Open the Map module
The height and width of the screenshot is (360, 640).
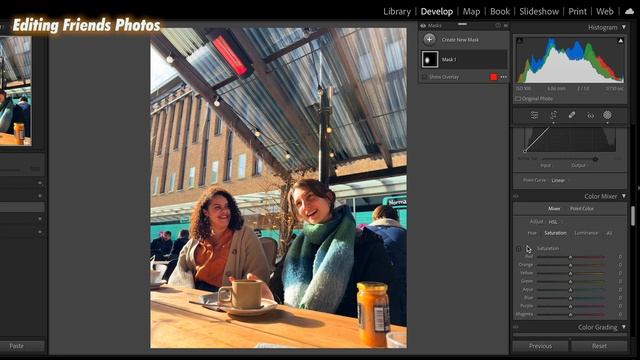pos(471,11)
